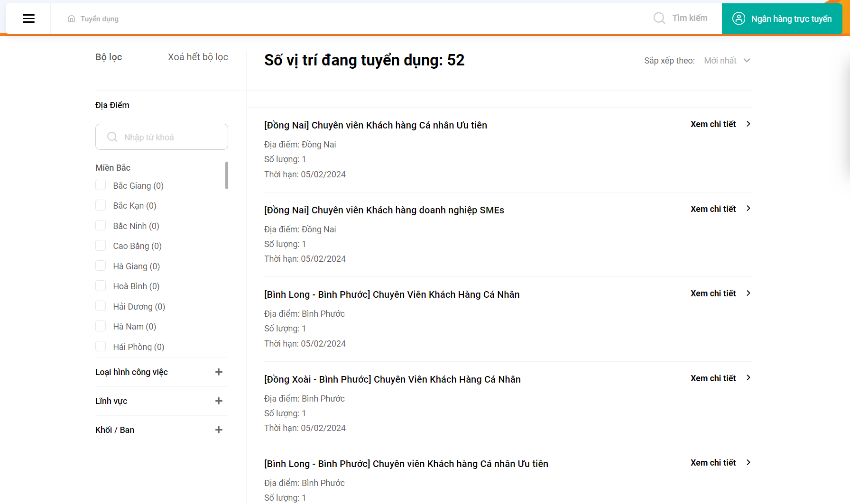850x504 pixels.
Task: Open [Bình Long - Bình Phước] Chuyên Viên Khách Hàng Cá Nhân title
Action: 392,294
